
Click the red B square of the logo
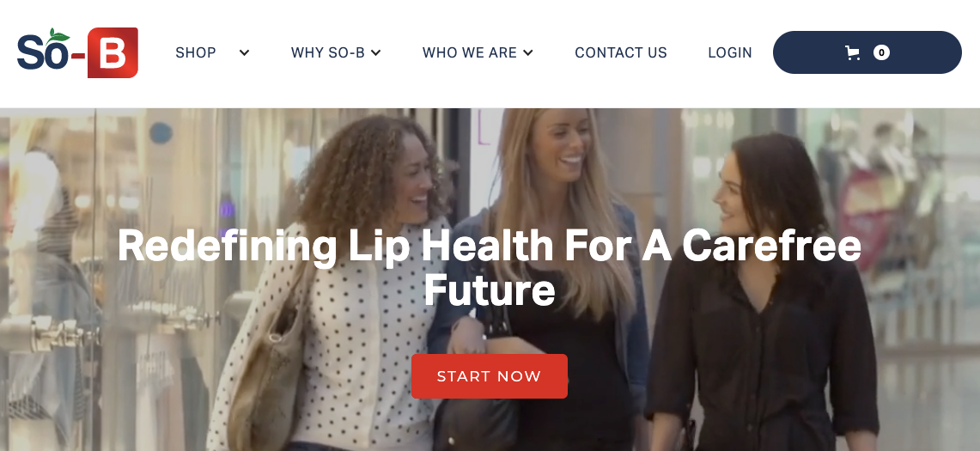point(113,52)
